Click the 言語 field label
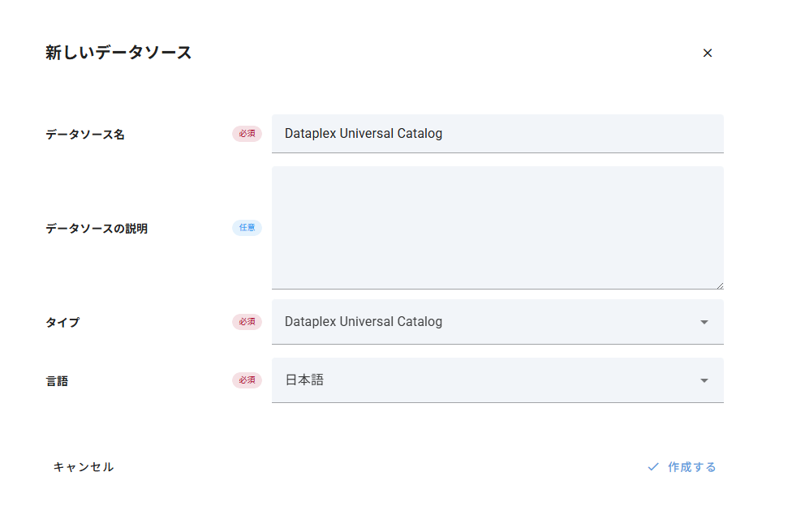The height and width of the screenshot is (532, 792). pos(57,381)
